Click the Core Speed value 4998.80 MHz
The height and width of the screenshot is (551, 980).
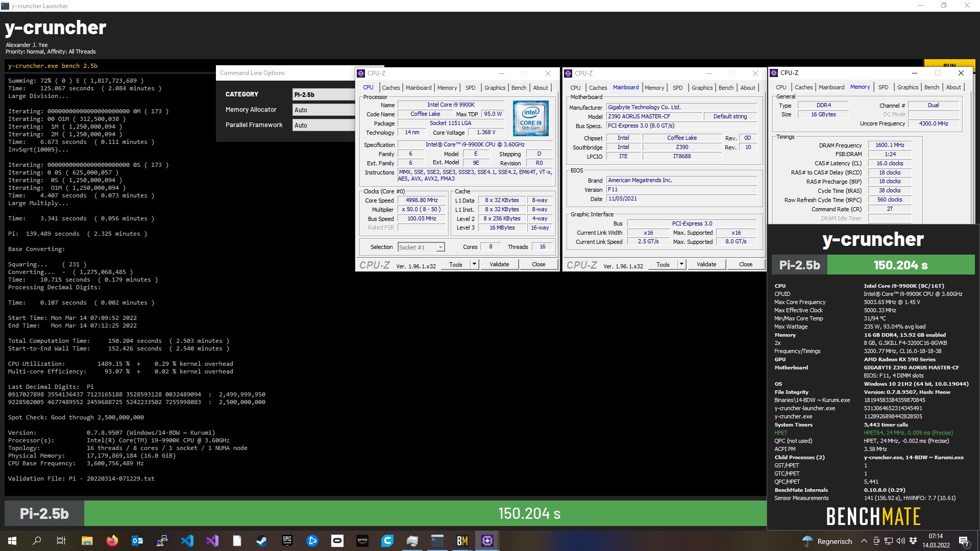(x=422, y=201)
